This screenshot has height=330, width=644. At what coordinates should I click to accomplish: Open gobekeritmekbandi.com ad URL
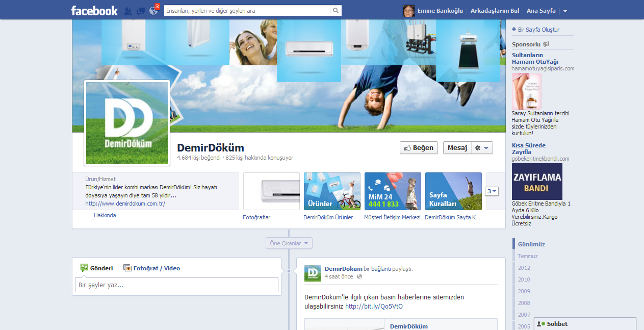click(540, 159)
